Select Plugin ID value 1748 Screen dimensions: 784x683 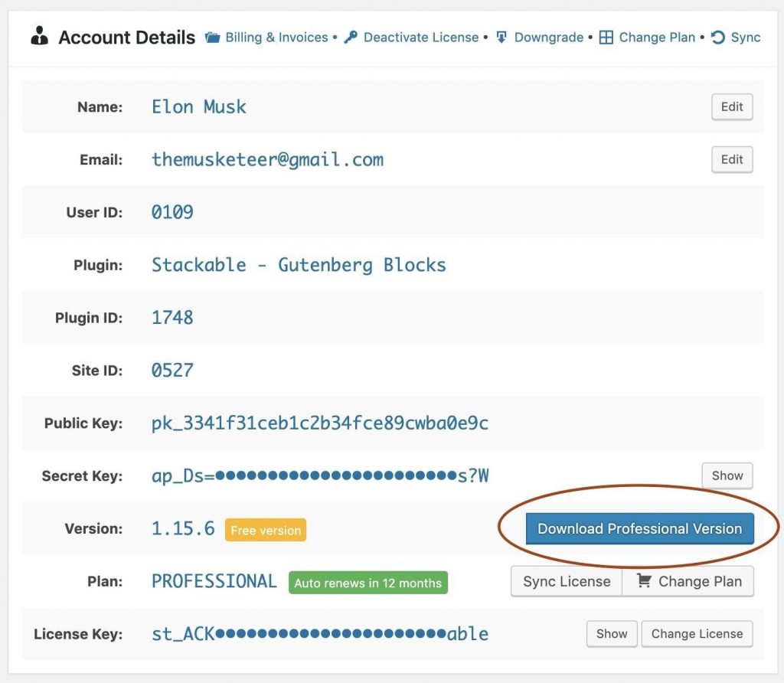pyautogui.click(x=172, y=318)
